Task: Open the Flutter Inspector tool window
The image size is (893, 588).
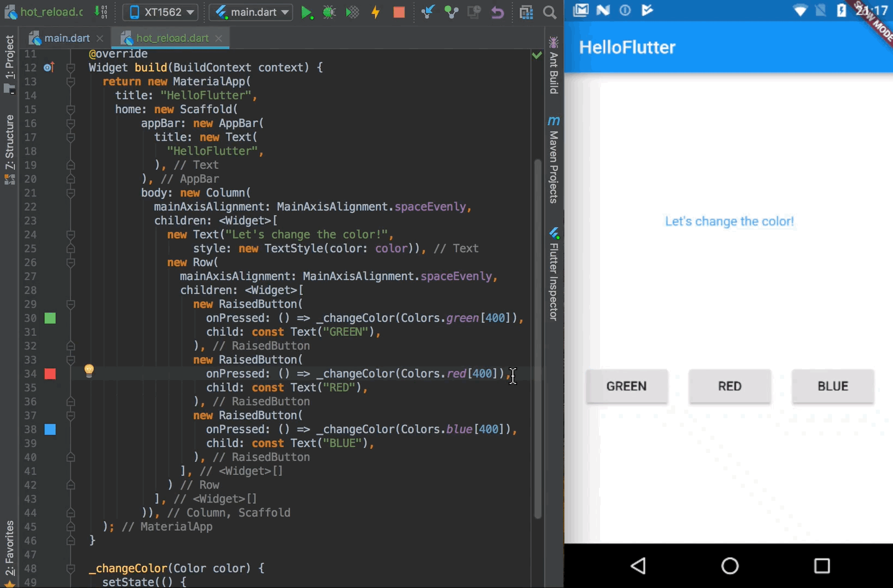Action: [554, 272]
